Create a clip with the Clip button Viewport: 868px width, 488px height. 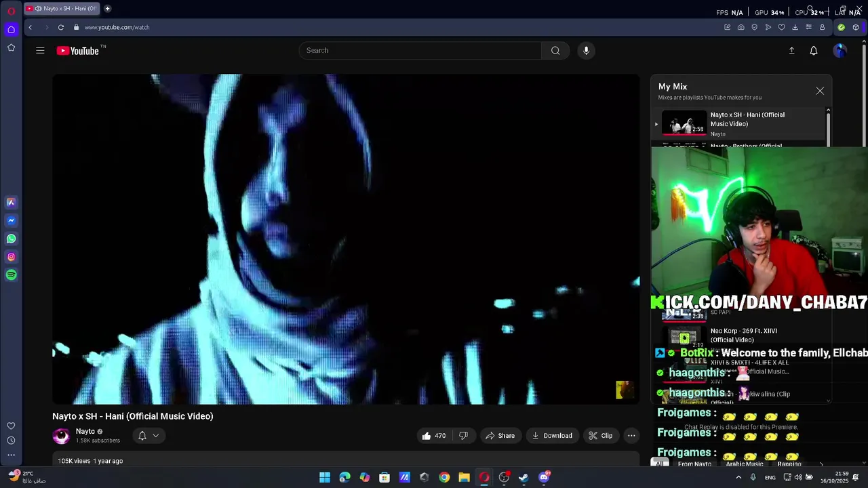601,436
